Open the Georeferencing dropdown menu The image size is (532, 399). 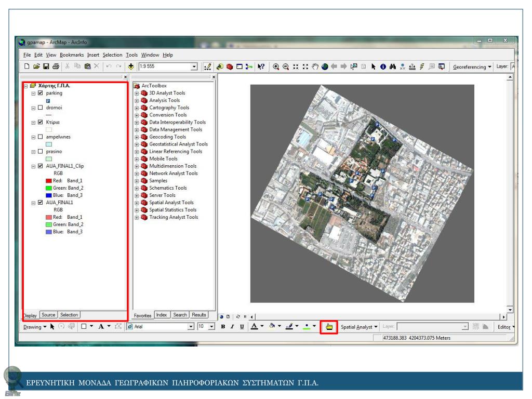pyautogui.click(x=472, y=67)
